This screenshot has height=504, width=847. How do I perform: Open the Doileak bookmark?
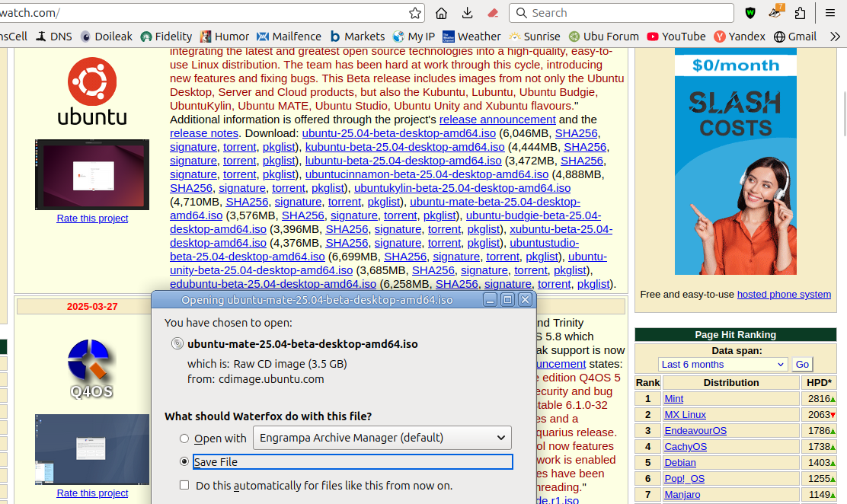[107, 37]
